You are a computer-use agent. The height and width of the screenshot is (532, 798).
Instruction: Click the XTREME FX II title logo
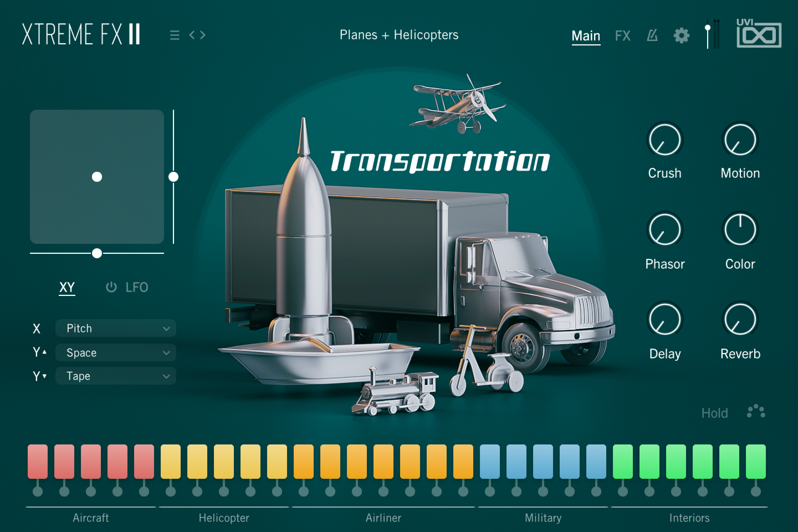81,34
